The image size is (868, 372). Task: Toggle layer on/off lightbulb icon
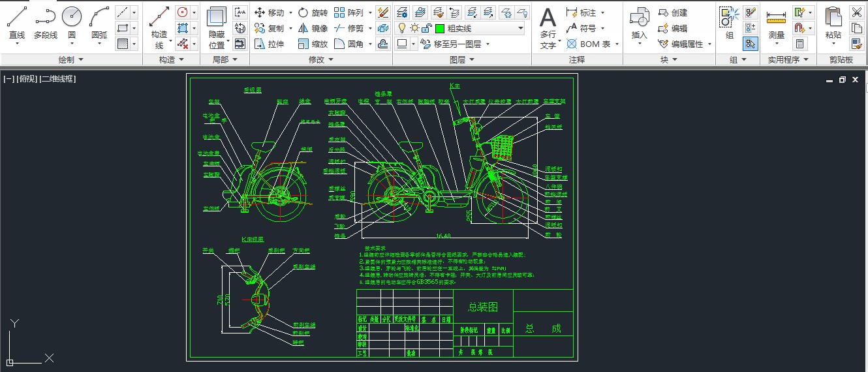coord(402,28)
